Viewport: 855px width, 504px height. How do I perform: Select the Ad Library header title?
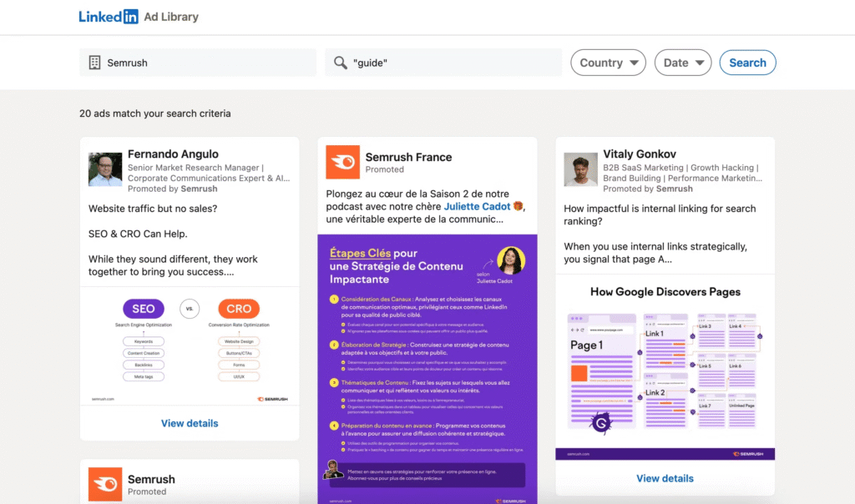click(171, 17)
